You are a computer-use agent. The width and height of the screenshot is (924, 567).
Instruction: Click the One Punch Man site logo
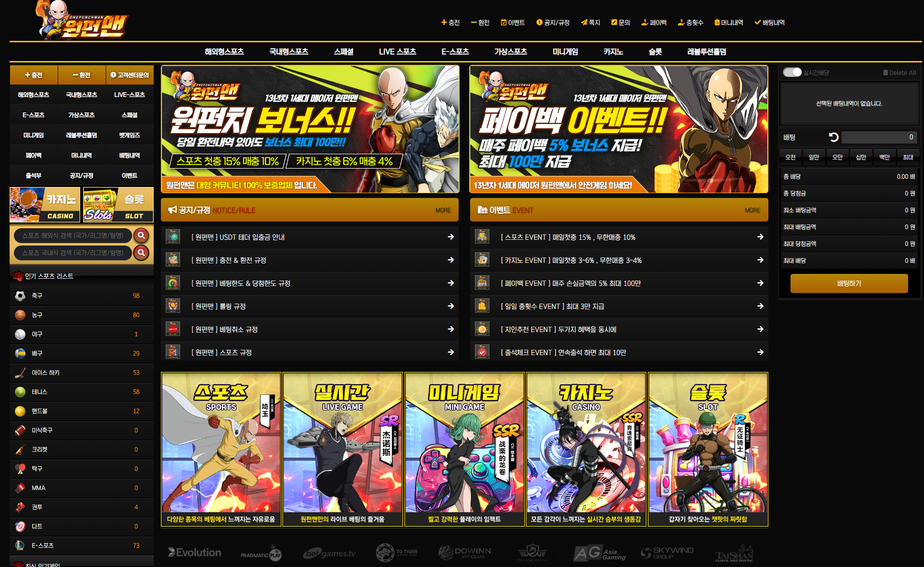pos(82,21)
